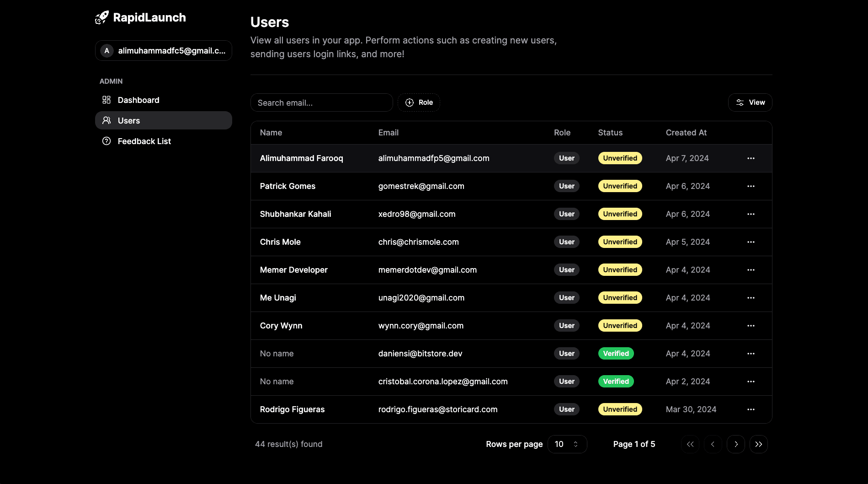This screenshot has height=484, width=868.
Task: Click the Verified badge for daniensi@bitstore.dev
Action: tap(616, 353)
